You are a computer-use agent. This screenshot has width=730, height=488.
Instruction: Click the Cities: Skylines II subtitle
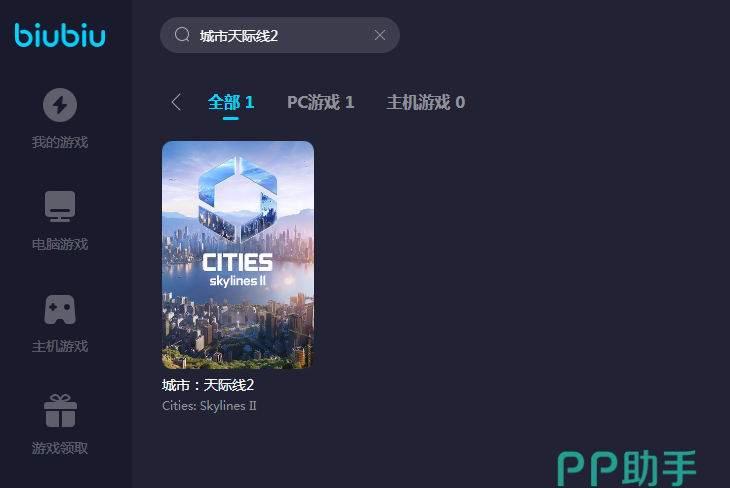point(209,406)
